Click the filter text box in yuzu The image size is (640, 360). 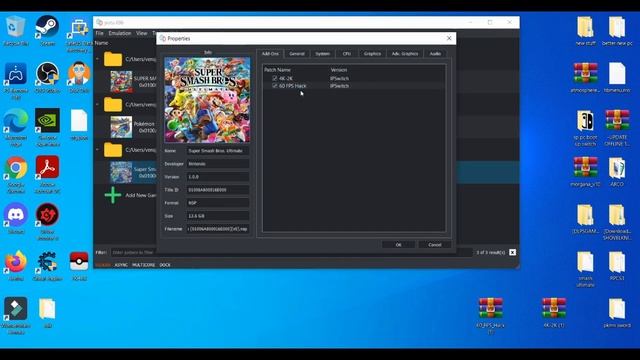click(x=292, y=252)
